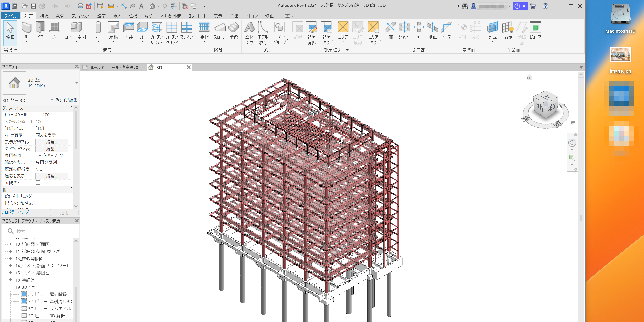Select the コンポーネント tool
This screenshot has height=322, width=644.
tap(76, 31)
